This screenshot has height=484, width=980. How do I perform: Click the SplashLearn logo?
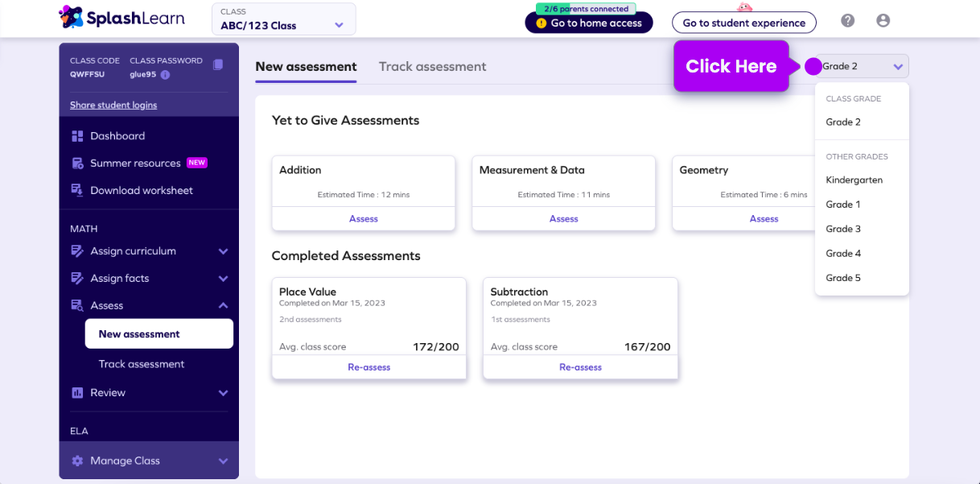tap(121, 18)
